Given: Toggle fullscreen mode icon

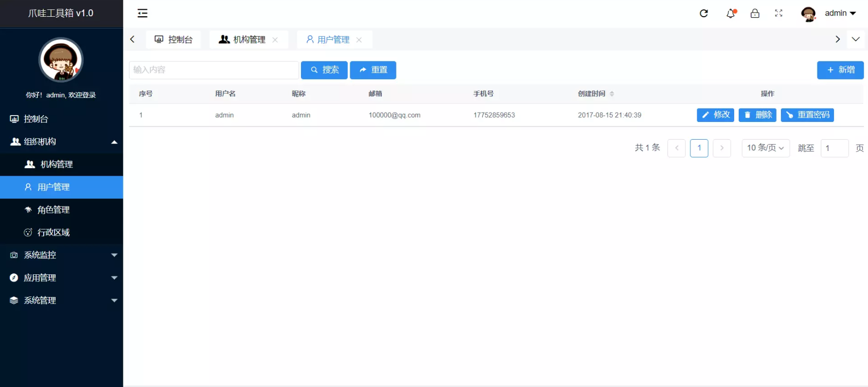Looking at the screenshot, I should [778, 13].
